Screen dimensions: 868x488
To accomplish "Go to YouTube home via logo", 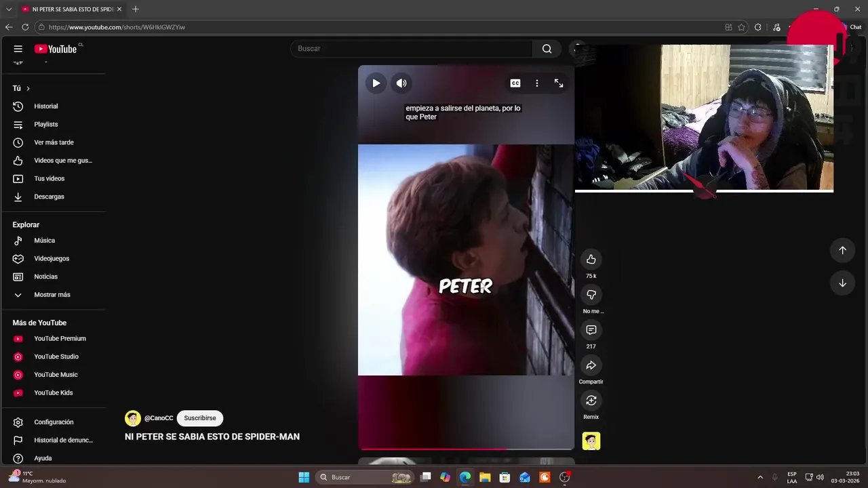I will click(x=56, y=49).
